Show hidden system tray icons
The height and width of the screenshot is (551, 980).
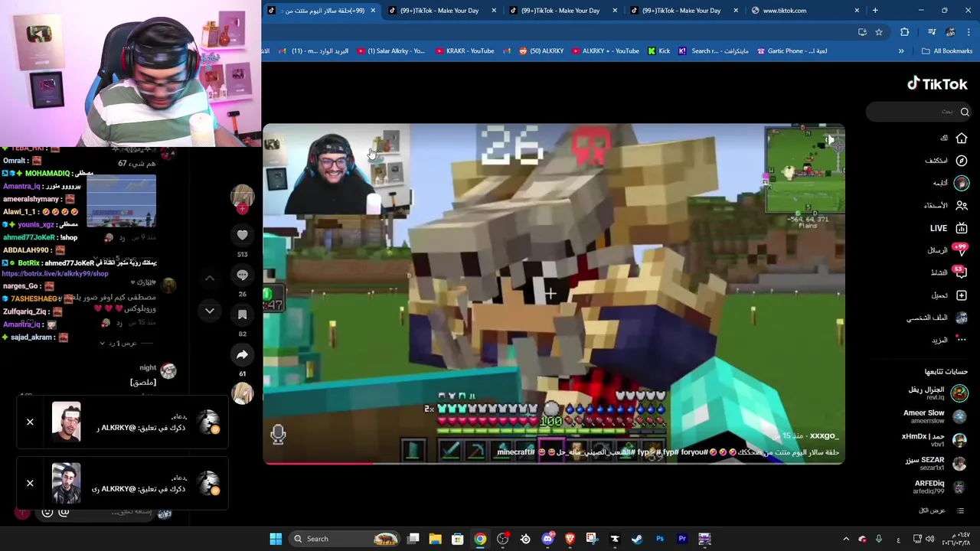846,539
